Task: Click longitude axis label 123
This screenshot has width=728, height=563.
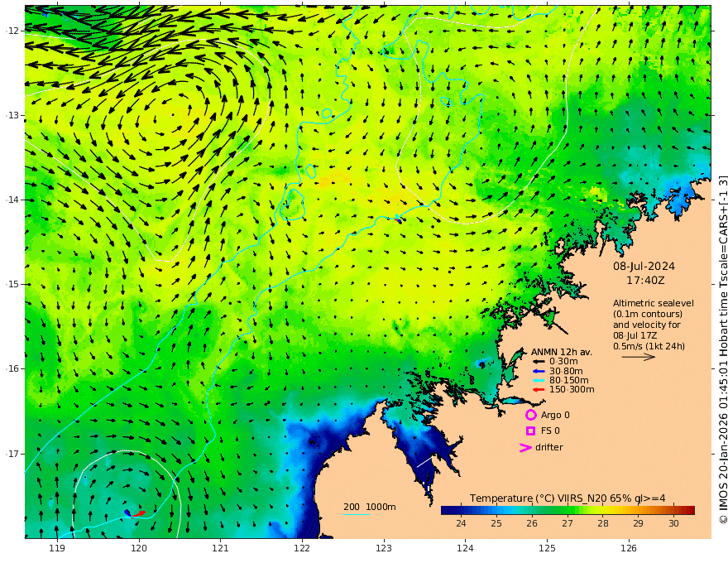Action: pyautogui.click(x=384, y=549)
